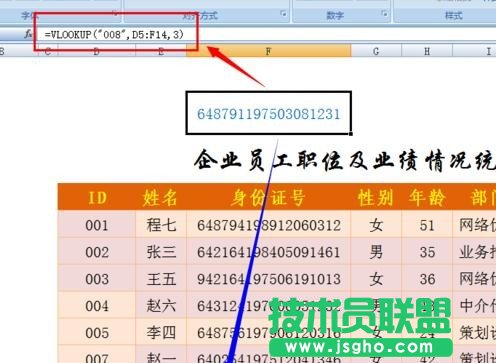
Task: Select age cell 51
Action: [x=427, y=225]
